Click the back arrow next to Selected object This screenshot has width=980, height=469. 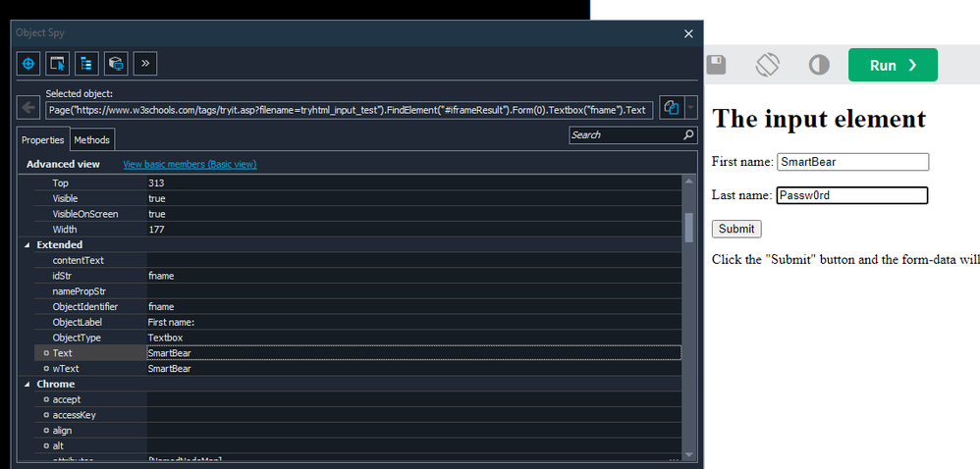(27, 107)
